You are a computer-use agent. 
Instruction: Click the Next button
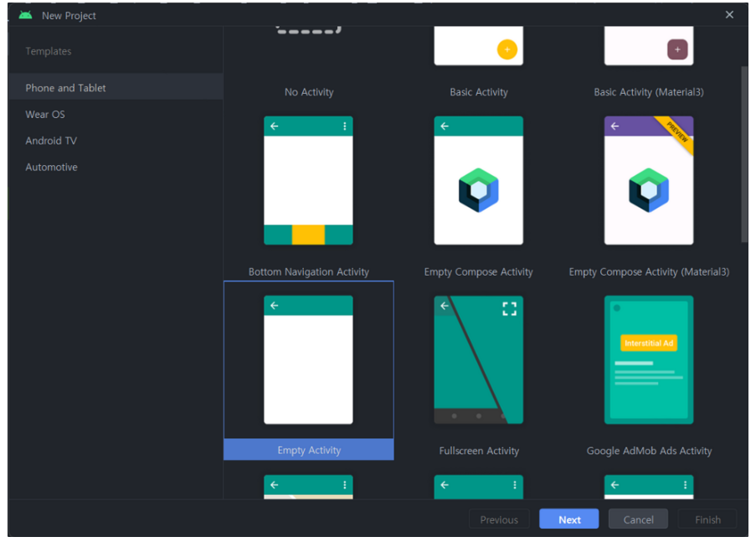569,519
